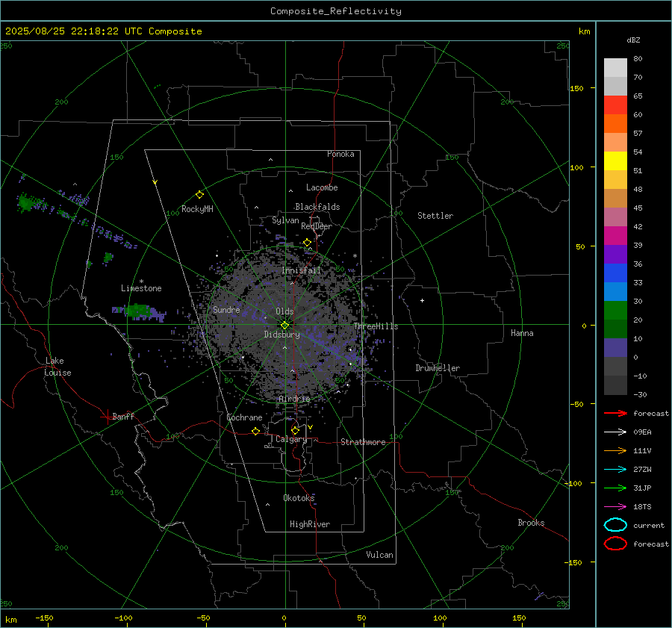Select the RedDeer city label

tap(317, 226)
